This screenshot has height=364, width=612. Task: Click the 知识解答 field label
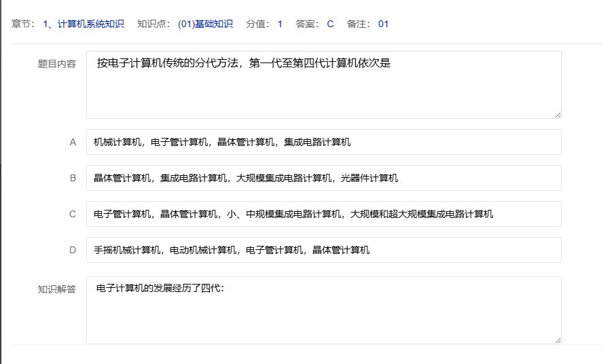click(x=57, y=289)
